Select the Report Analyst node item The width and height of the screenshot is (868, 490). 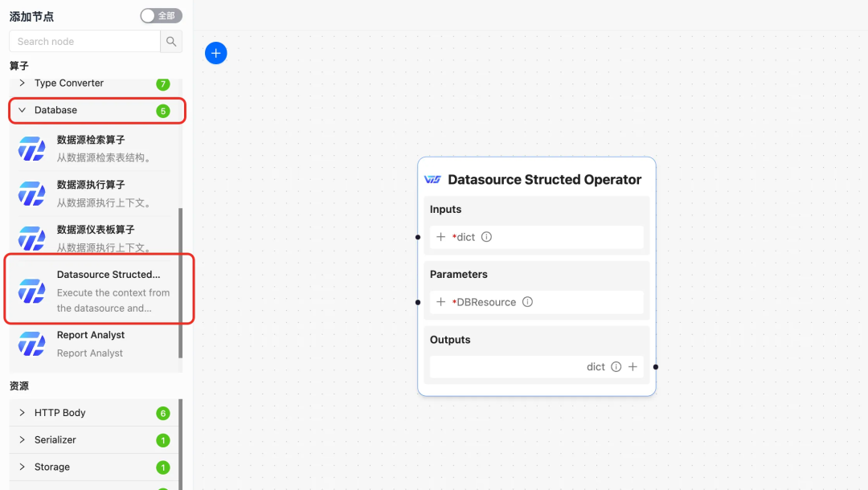pos(94,344)
